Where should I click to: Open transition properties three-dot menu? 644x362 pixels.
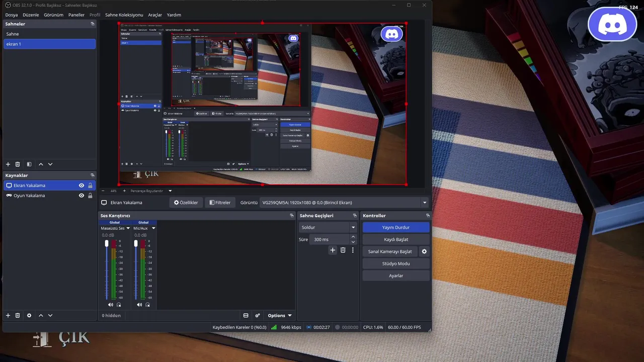click(x=353, y=250)
